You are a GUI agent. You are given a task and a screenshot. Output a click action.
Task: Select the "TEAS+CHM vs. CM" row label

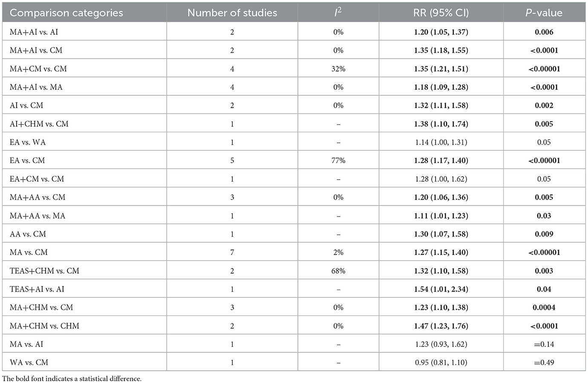[44, 271]
